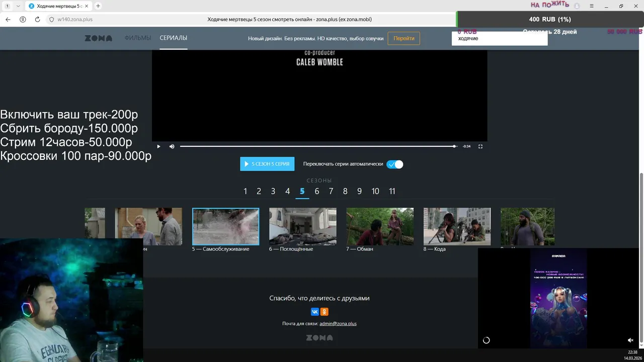The image size is (644, 362).
Task: Click the 5 СЕЗОН 5 СЕРИЯ button
Action: pyautogui.click(x=267, y=164)
